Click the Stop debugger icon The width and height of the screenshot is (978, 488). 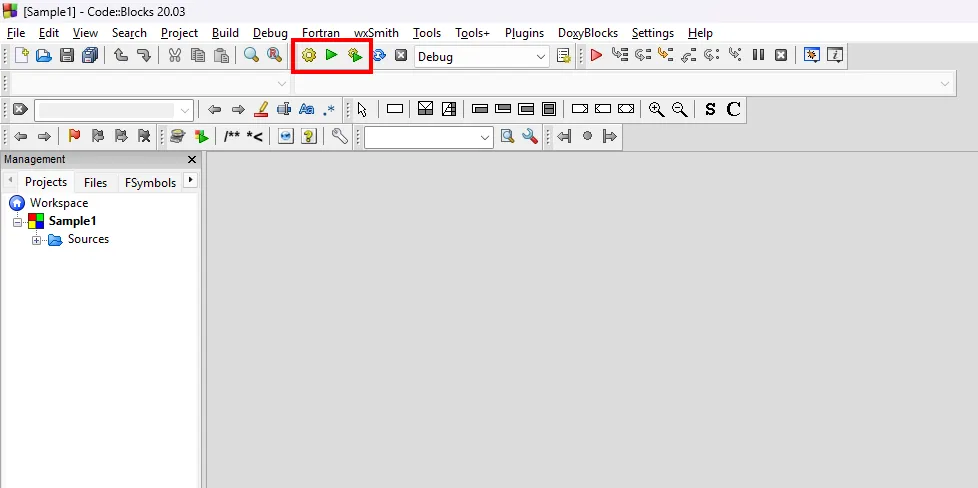coord(781,56)
